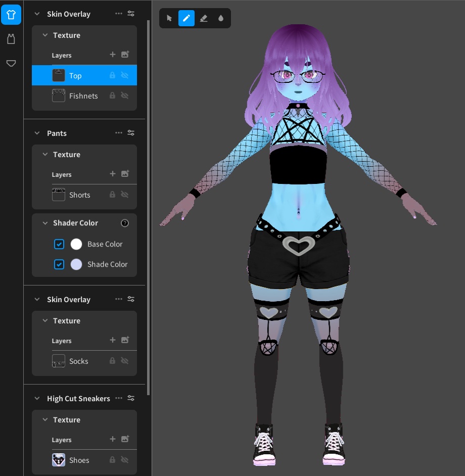Open the tops category in the left sidebar
This screenshot has height=476, width=465.
coord(11,15)
